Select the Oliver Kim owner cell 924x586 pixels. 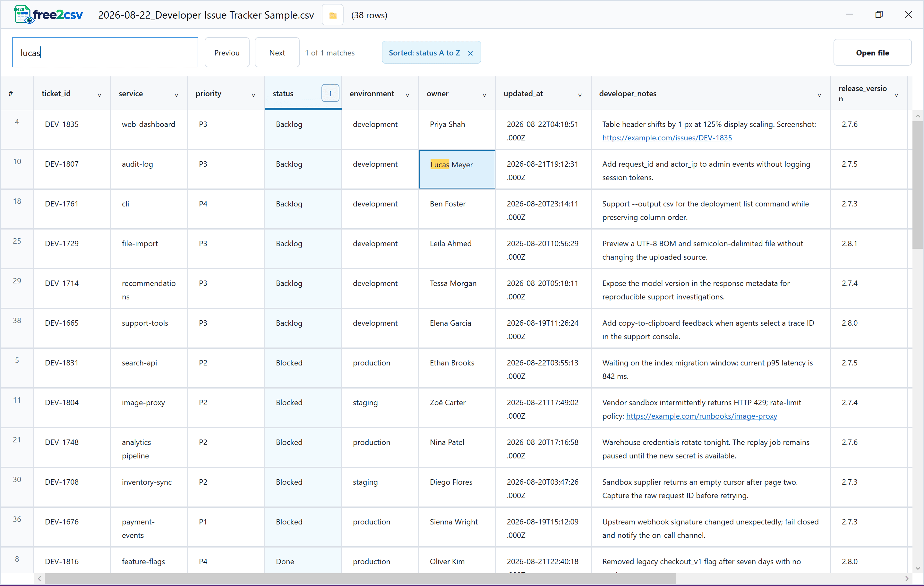[457, 561]
